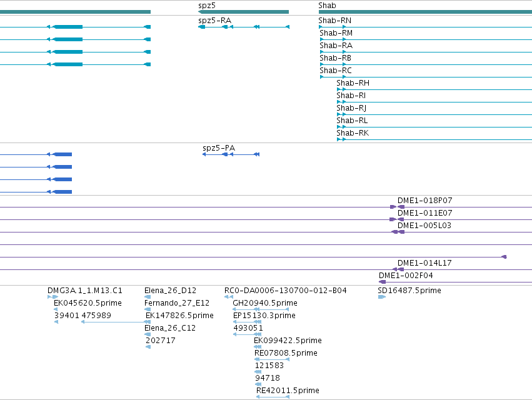Select the spz5-RA transcript glyph line
Screen dimensions: 532x400
tap(244, 27)
